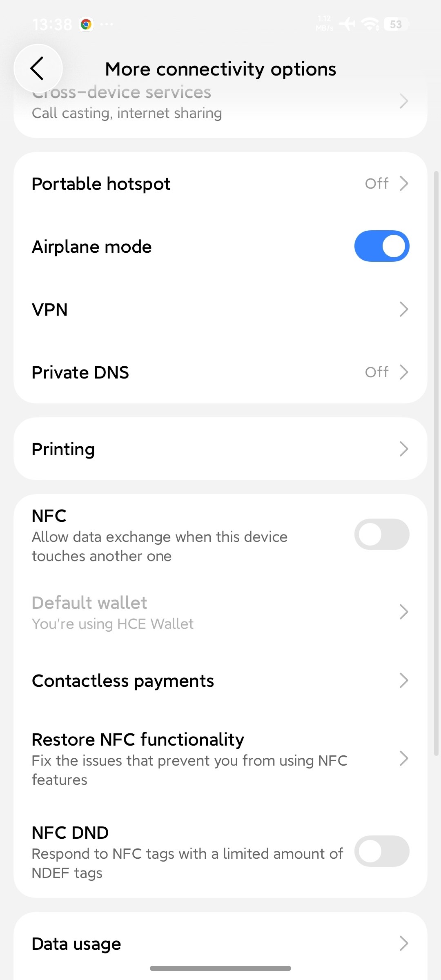Tap the three-dot notification overflow icon
Screen dimensions: 441x980
[x=107, y=24]
